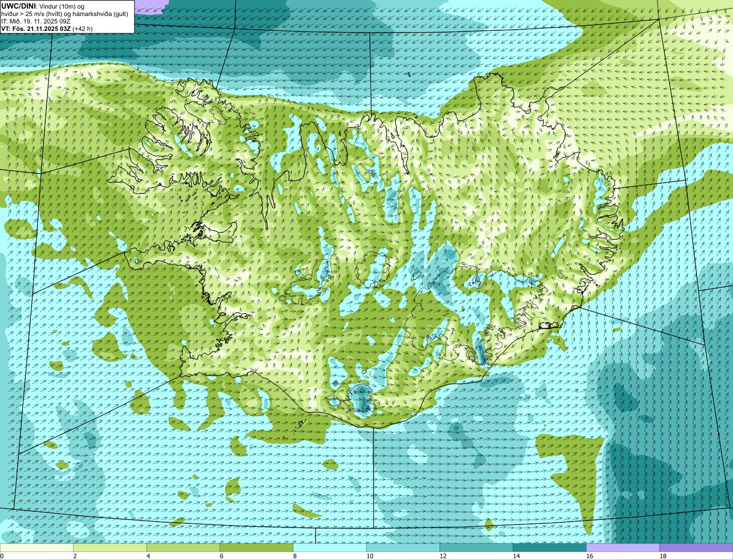This screenshot has height=560, width=733.
Task: Click the legend scale label '2'
Action: (75, 556)
